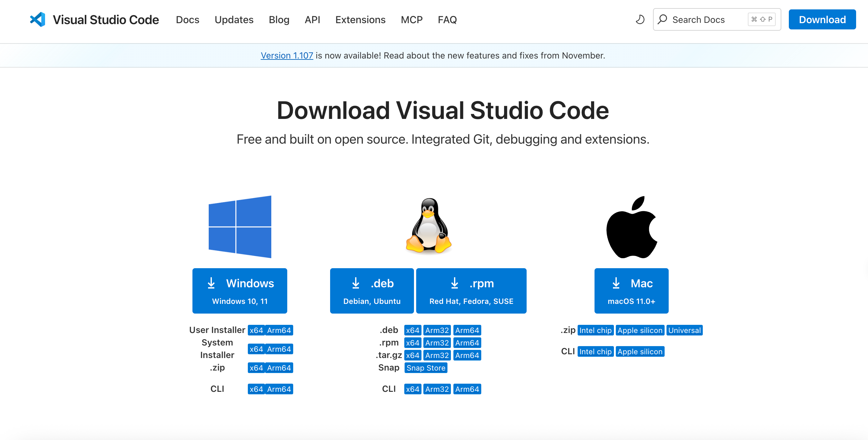Open the Docs menu item

[x=188, y=19]
